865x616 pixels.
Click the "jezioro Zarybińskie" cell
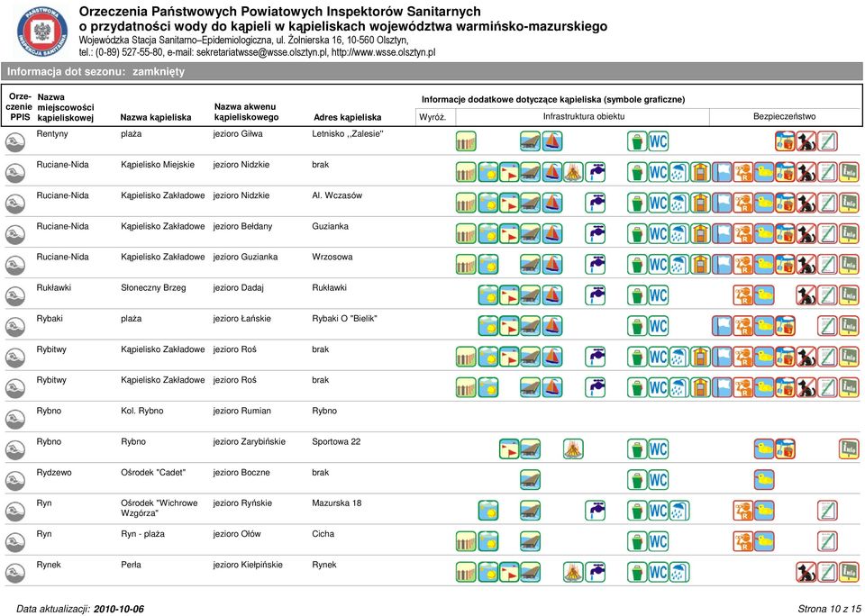[x=250, y=441]
